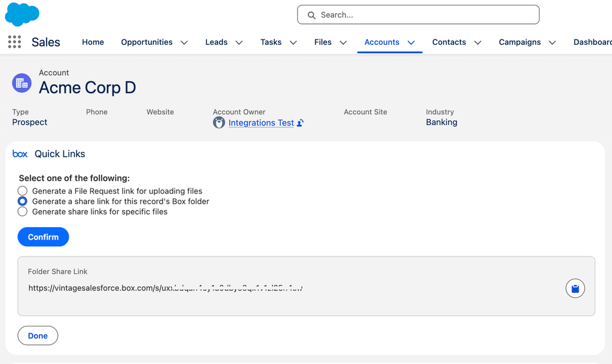Go to the Home tab
Image resolution: width=612 pixels, height=364 pixels.
(93, 42)
